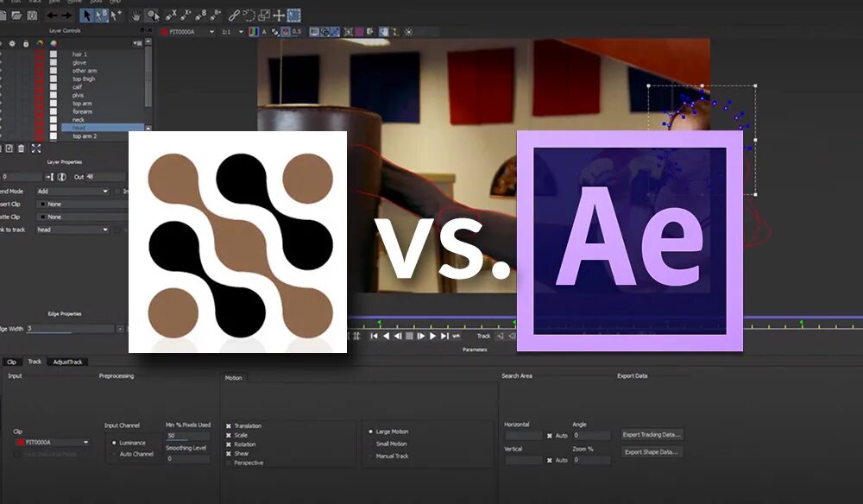Toggle the Translation motion checkbox

click(229, 425)
